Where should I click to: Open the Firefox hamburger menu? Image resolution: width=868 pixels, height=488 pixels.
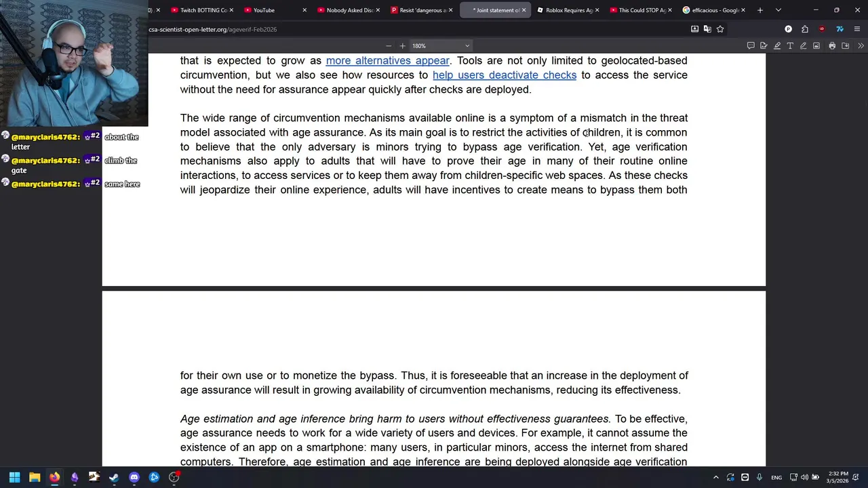857,29
